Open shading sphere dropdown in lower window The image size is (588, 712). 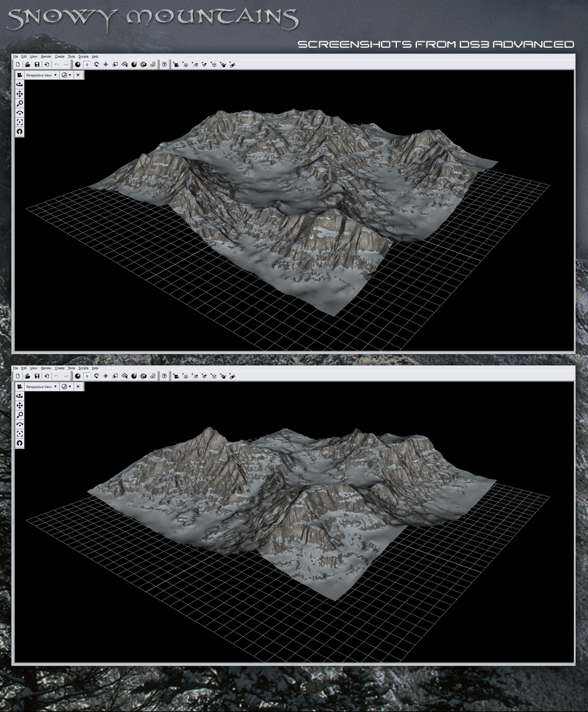coord(66,387)
